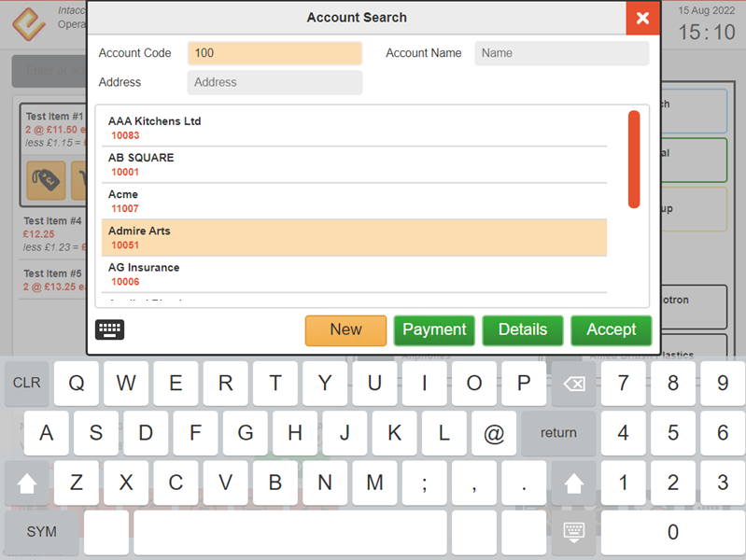
Task: Click the Account Name input field
Action: coord(561,53)
